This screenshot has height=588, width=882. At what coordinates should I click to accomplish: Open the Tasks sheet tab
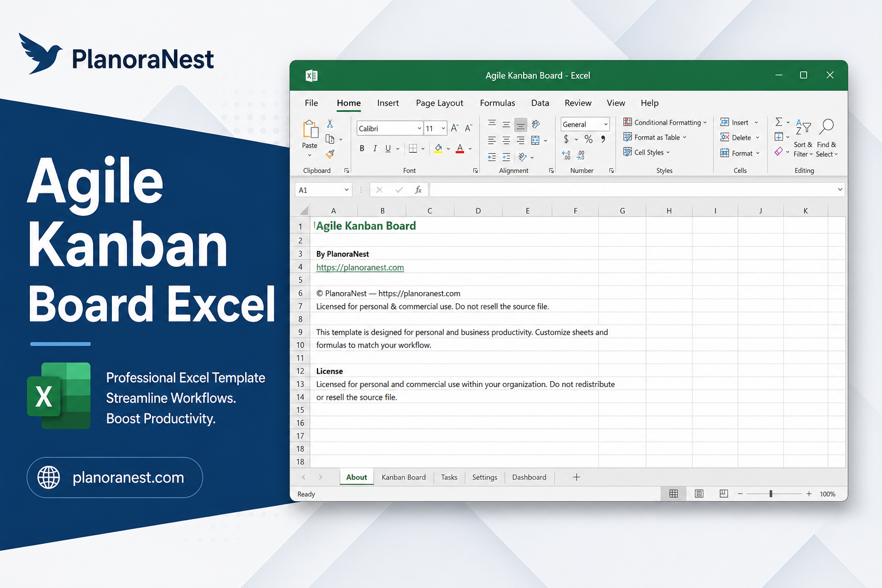(449, 477)
